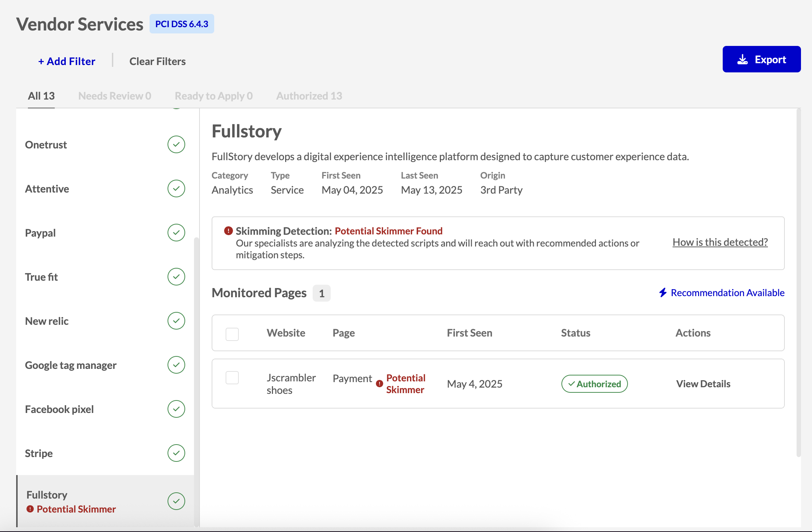The height and width of the screenshot is (532, 812).
Task: Click the 3rd Party origin value
Action: click(501, 190)
